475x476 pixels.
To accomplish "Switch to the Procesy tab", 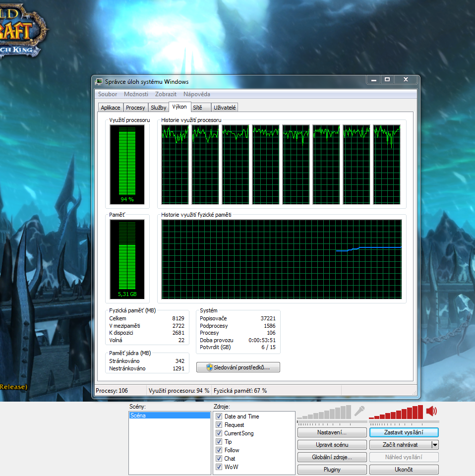I will coord(135,108).
